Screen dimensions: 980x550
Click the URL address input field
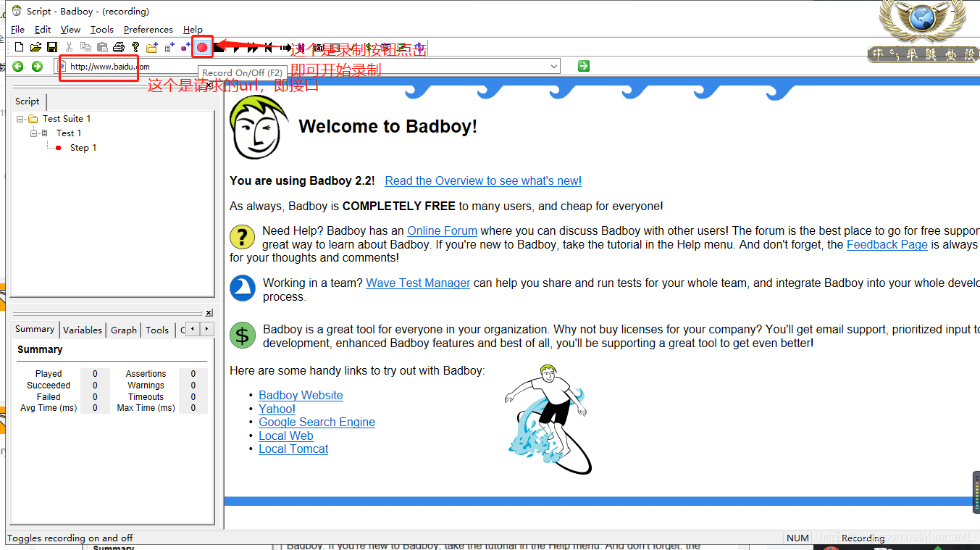pos(307,67)
